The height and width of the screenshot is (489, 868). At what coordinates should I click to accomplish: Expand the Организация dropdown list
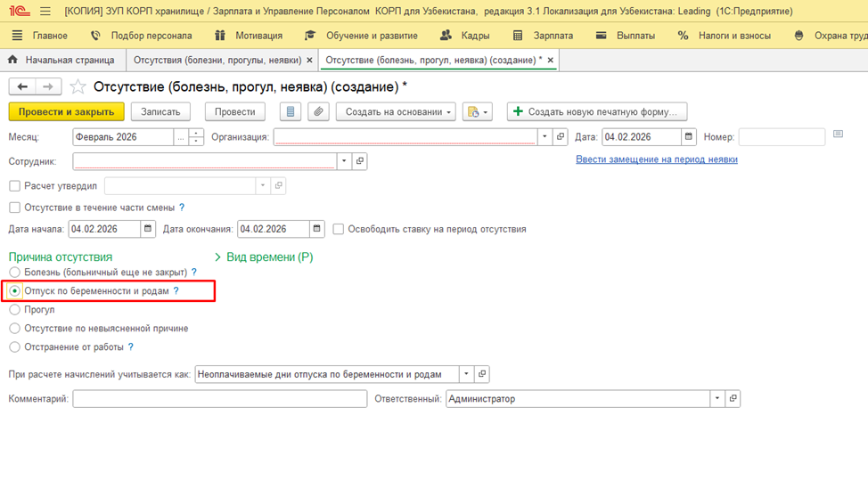[545, 137]
